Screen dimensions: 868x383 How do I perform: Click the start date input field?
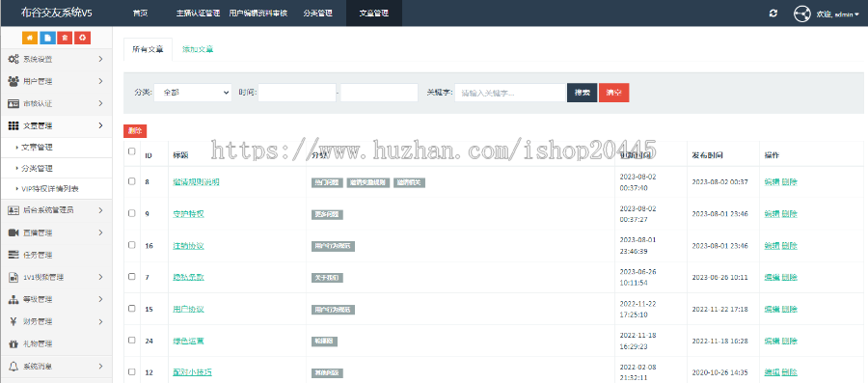pos(297,93)
